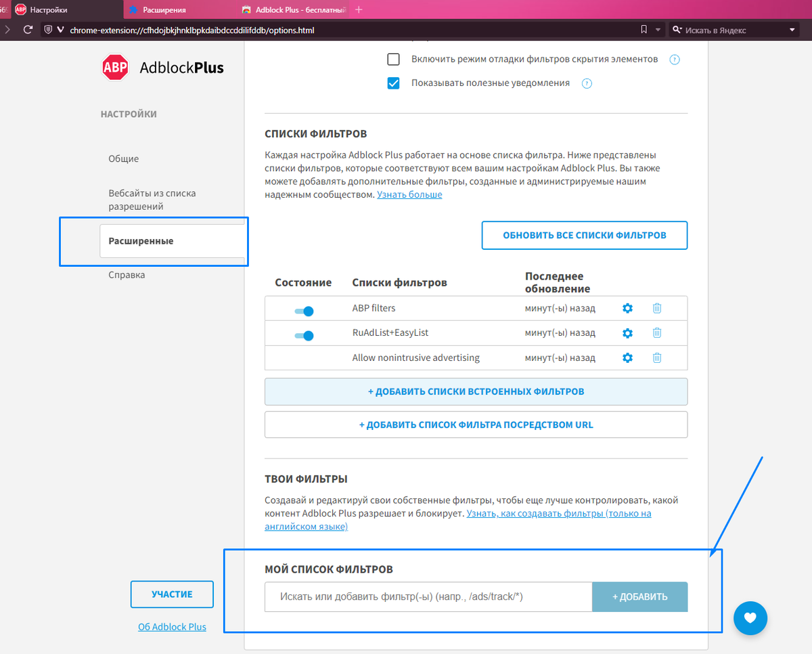Open settings gear for ABP filters
This screenshot has width=812, height=654.
[x=627, y=308]
